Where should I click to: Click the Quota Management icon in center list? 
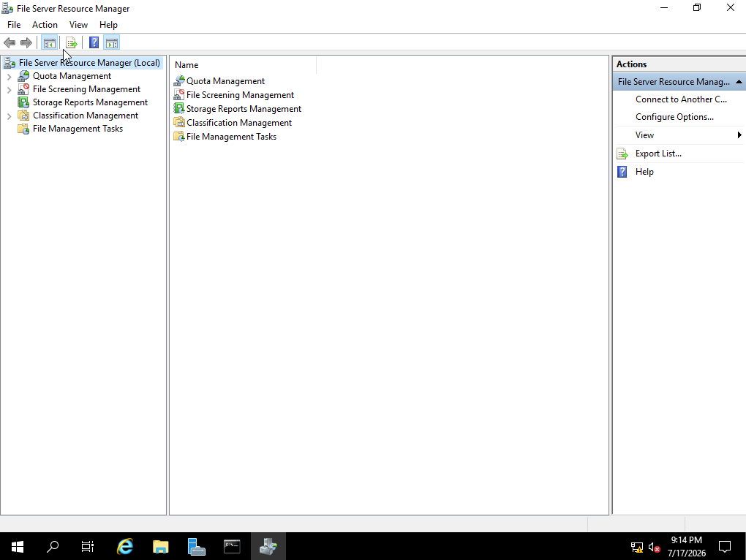click(179, 81)
